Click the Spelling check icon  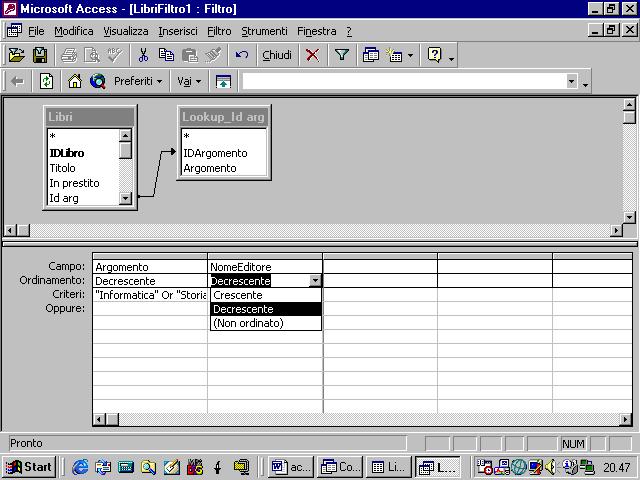click(x=115, y=55)
